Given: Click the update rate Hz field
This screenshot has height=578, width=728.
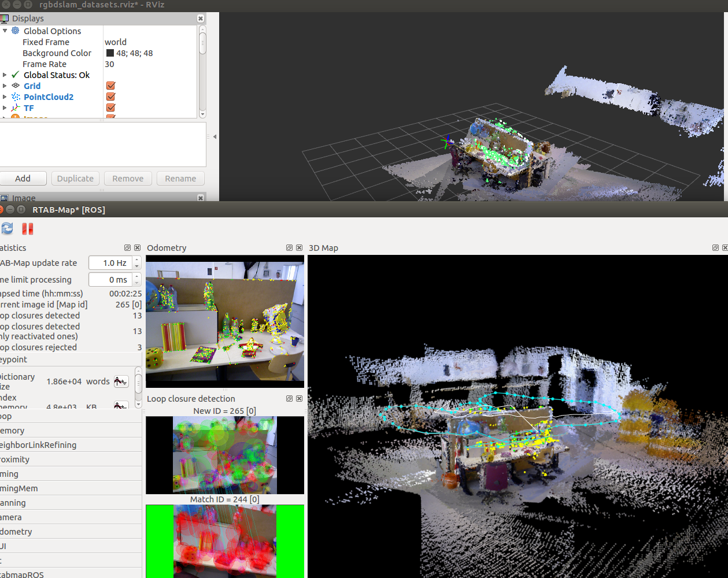Looking at the screenshot, I should [x=110, y=263].
